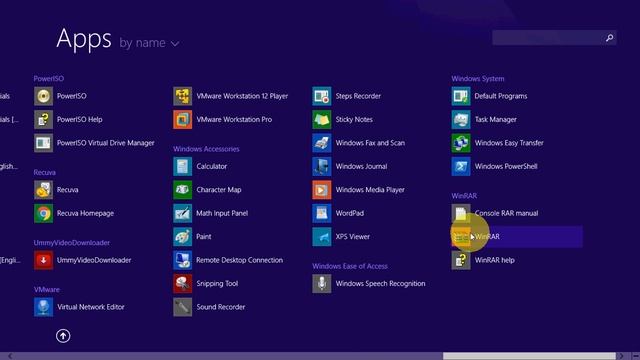Click the 'PowerISO Virtual Drive Manager' label text
Screen dimensions: 640x360
click(106, 143)
